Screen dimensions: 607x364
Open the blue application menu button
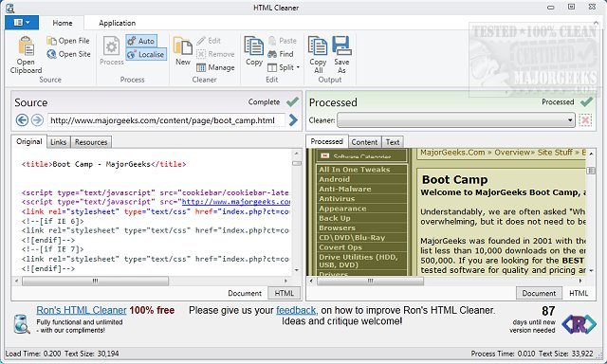(x=22, y=23)
